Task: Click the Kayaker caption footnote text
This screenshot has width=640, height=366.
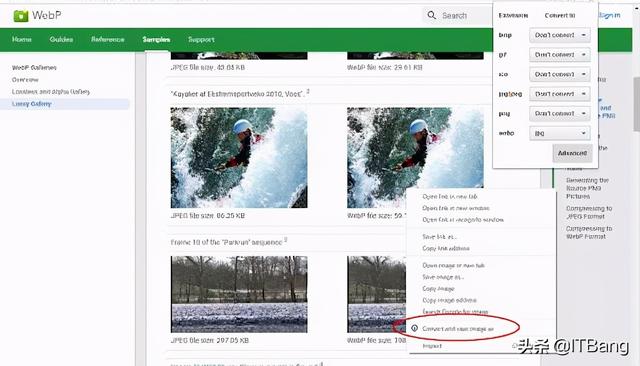Action: 240,94
